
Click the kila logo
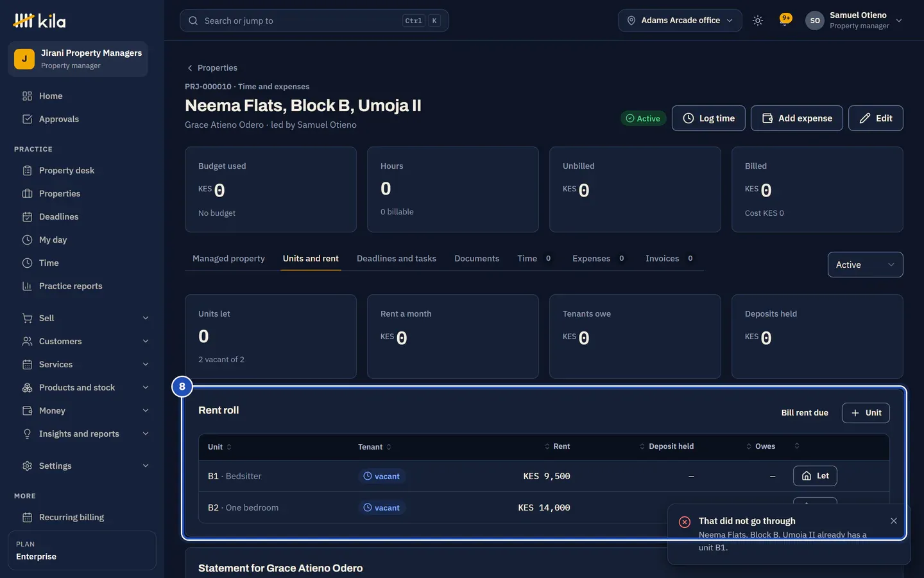coord(39,21)
